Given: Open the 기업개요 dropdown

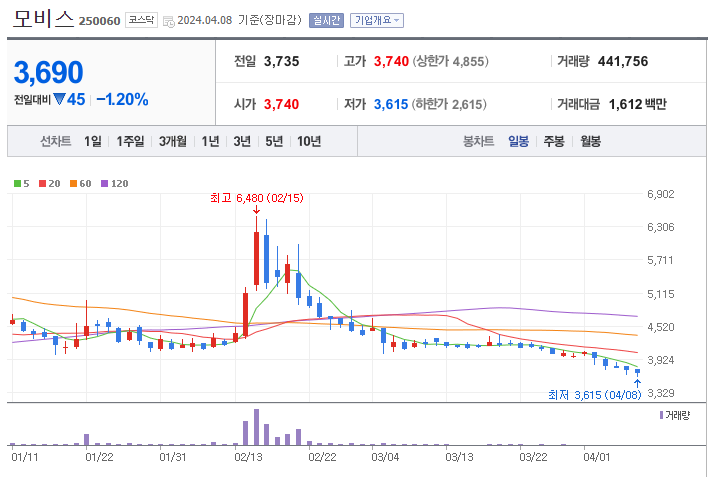Looking at the screenshot, I should point(377,20).
